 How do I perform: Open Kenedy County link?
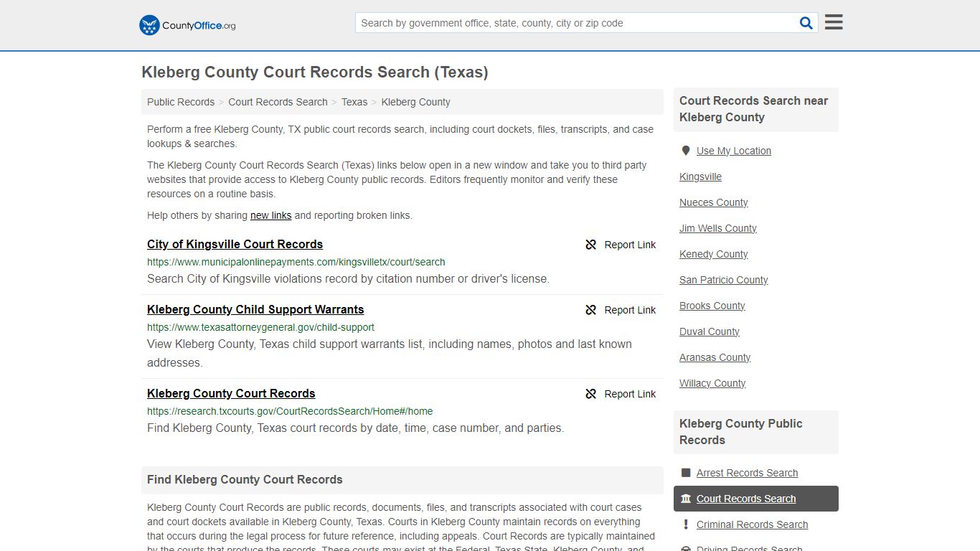713,254
